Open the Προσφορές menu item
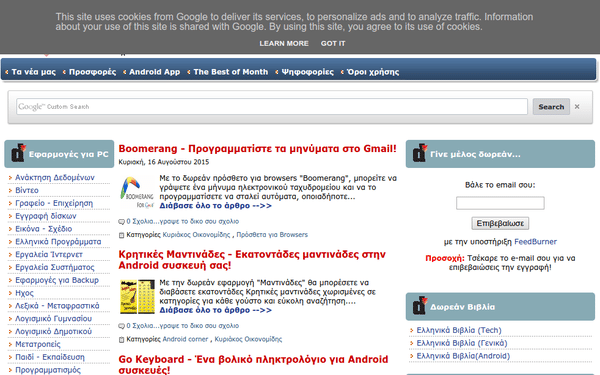Screen dimensions: 600x375 92,72
